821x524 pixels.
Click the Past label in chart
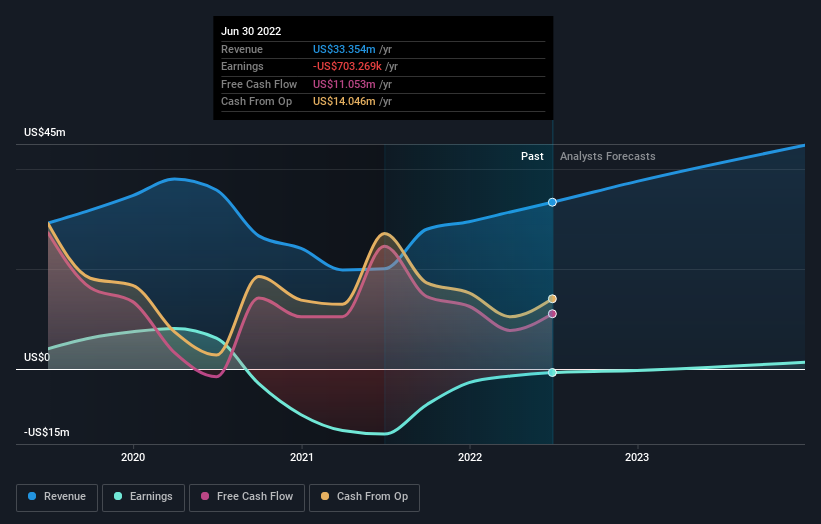pyautogui.click(x=532, y=156)
